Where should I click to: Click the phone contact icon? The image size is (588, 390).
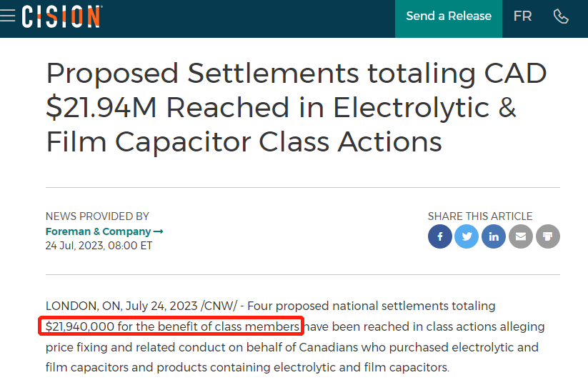click(561, 16)
